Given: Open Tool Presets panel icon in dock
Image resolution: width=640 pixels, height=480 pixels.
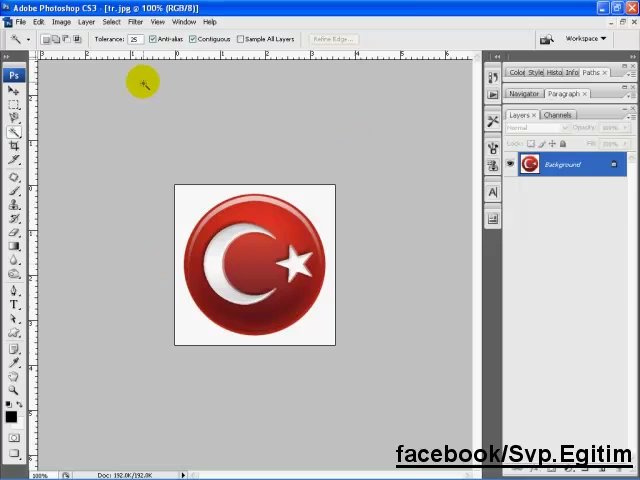Looking at the screenshot, I should (x=493, y=121).
